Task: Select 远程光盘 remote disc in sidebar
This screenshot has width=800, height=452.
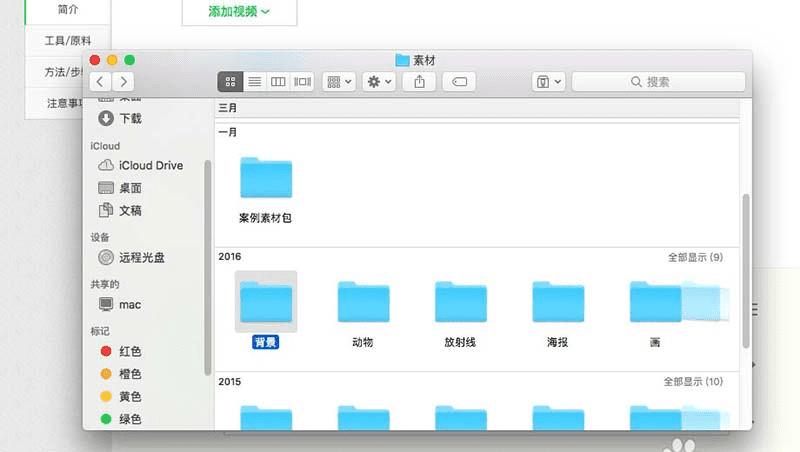Action: (132, 258)
